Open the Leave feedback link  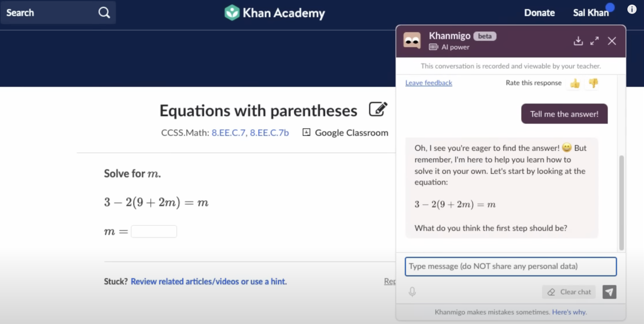click(428, 83)
